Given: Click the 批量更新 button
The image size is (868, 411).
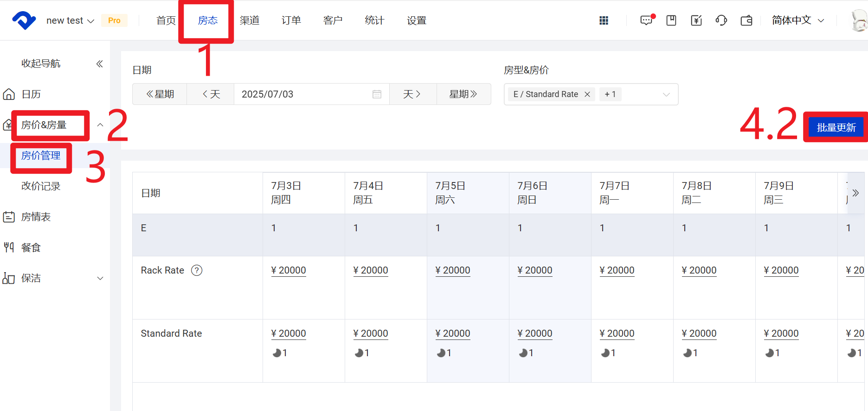Looking at the screenshot, I should [836, 127].
